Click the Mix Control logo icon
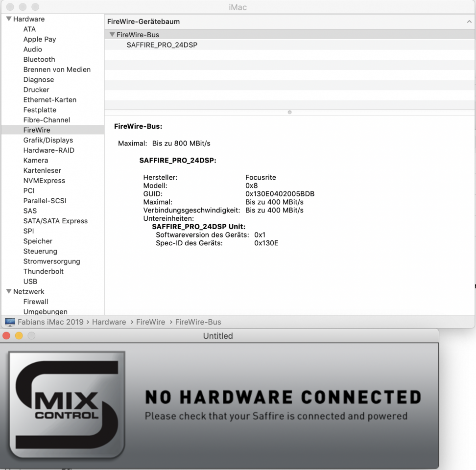 (x=67, y=405)
